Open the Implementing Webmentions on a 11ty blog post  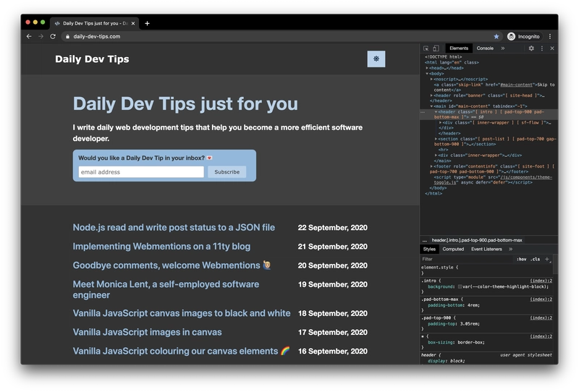161,247
